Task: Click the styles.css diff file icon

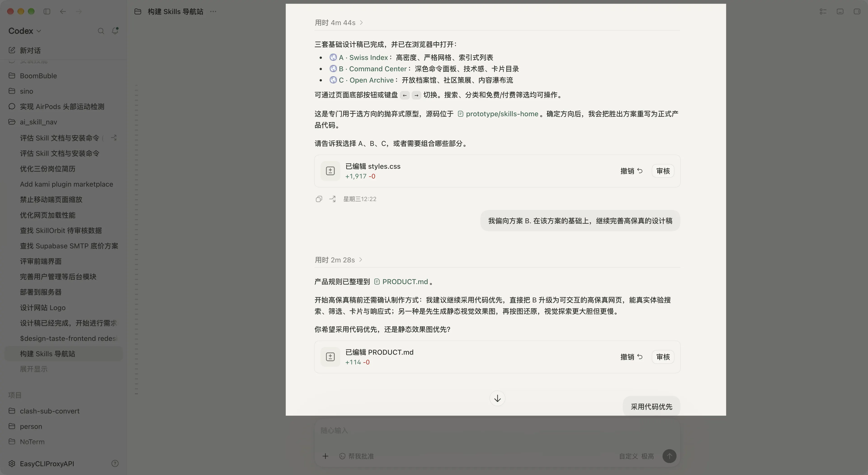Action: click(330, 171)
